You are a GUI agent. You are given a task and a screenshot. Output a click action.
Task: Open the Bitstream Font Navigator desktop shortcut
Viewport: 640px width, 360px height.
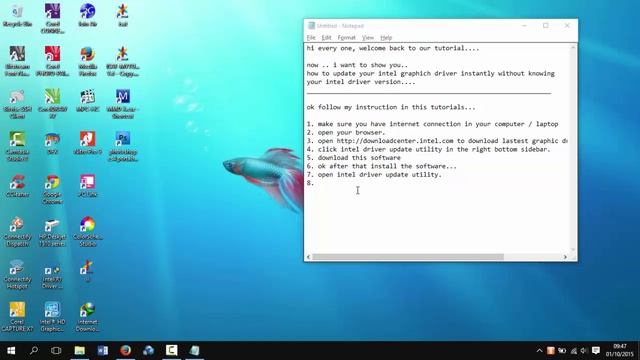(x=17, y=61)
